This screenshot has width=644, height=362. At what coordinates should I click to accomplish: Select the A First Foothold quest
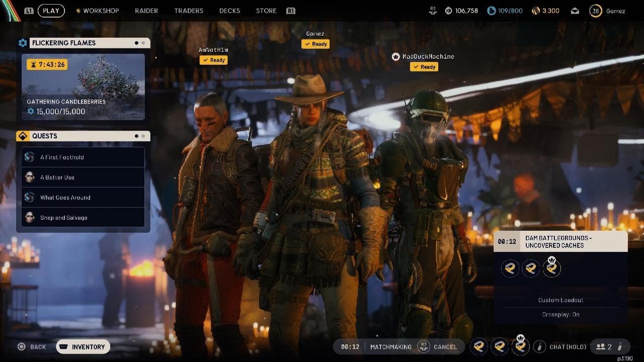click(83, 157)
